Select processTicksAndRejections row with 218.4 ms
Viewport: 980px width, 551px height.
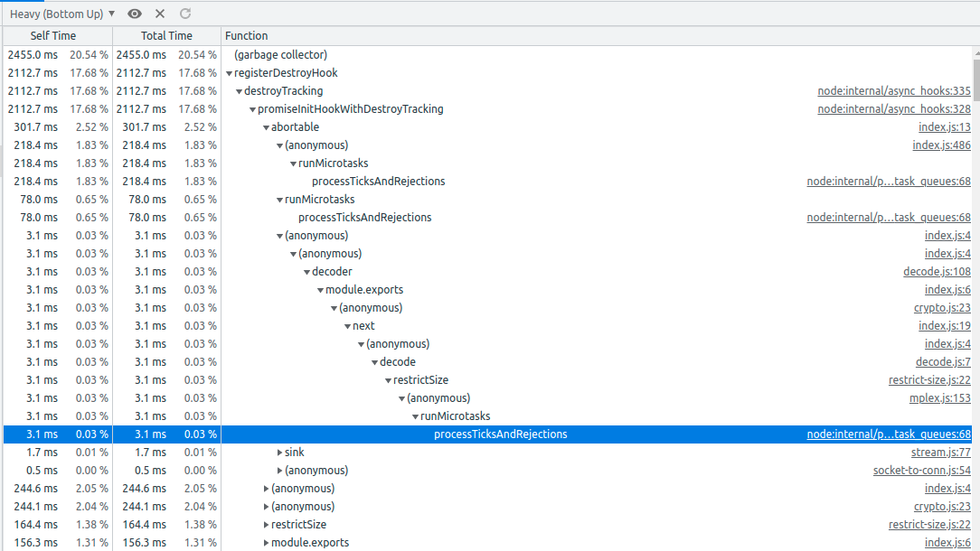point(487,182)
